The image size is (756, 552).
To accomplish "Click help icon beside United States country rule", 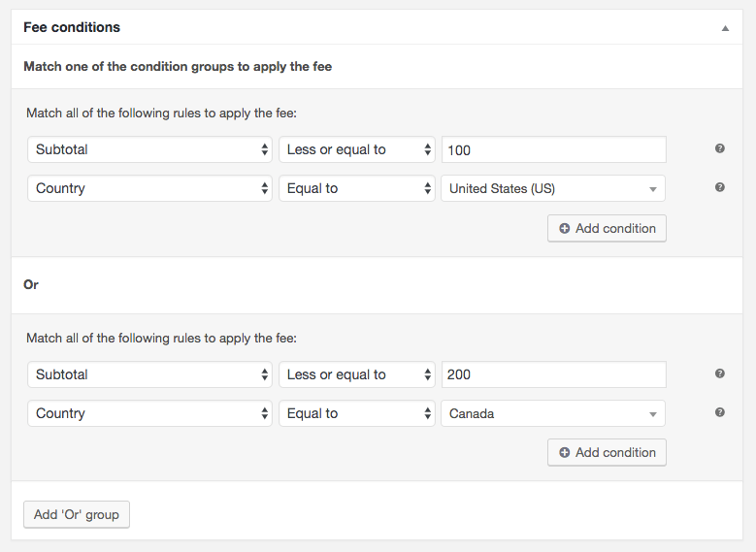I will (719, 187).
